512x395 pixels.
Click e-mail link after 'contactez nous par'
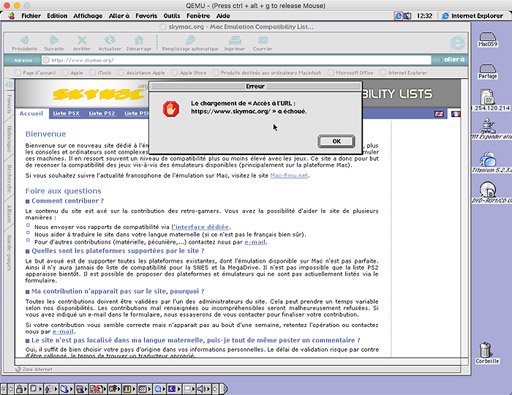click(255, 242)
